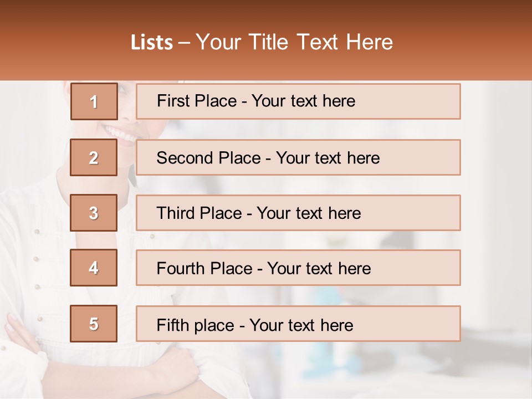
Task: Click the woman's smile in background photo
Action: click(119, 134)
